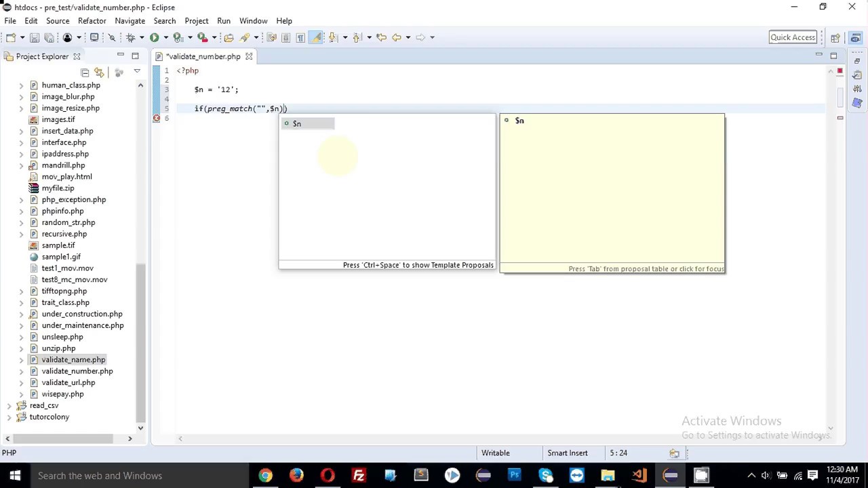The width and height of the screenshot is (868, 488).
Task: Open the New file dropdown arrow
Action: (x=22, y=38)
